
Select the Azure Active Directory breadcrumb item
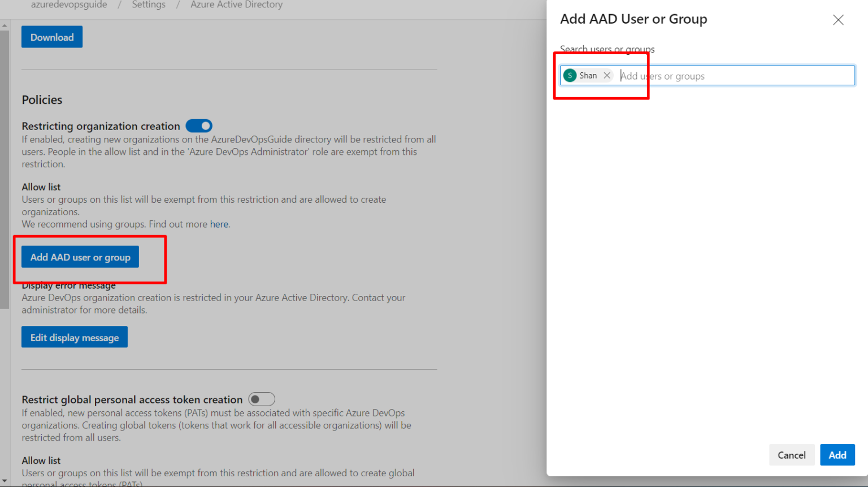(236, 5)
